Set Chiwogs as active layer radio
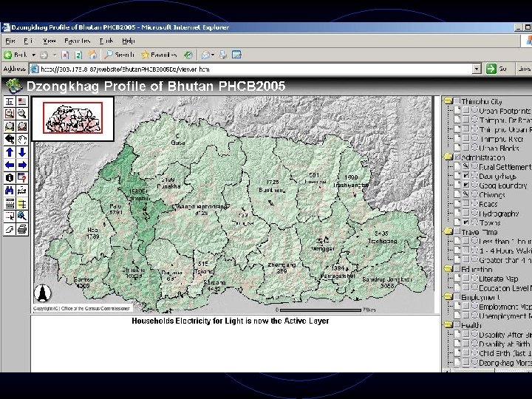 [474, 194]
